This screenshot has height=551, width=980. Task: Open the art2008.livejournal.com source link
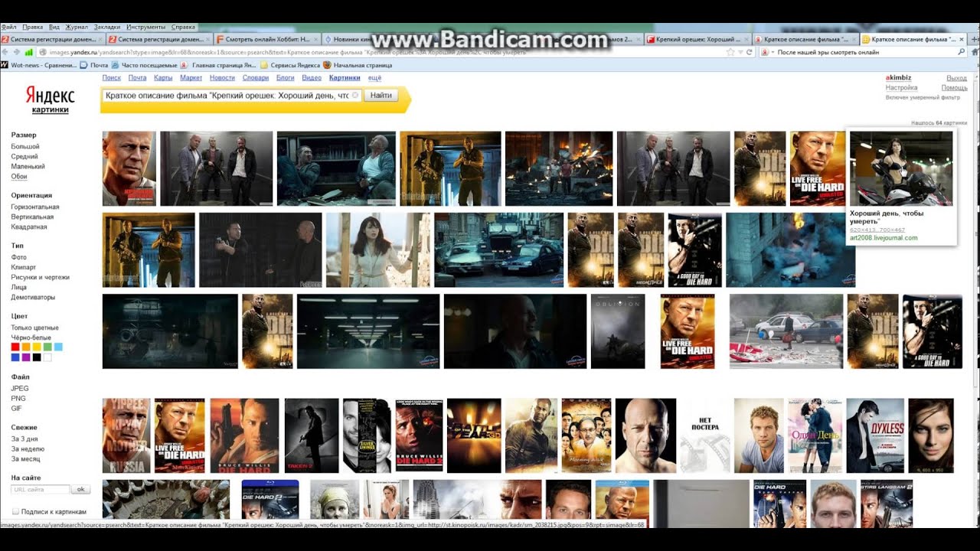coord(884,238)
